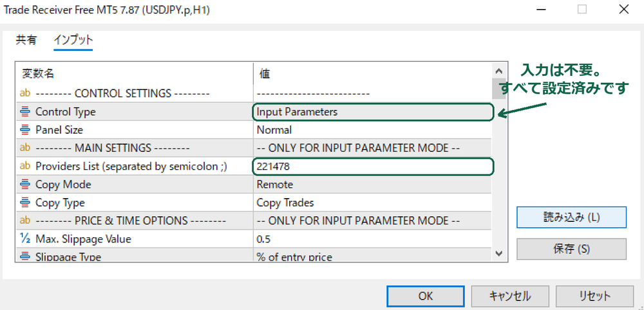Screen dimensions: 644x310
Task: Click the ab icon beside CONTROL SETTINGS
Action: coord(25,93)
